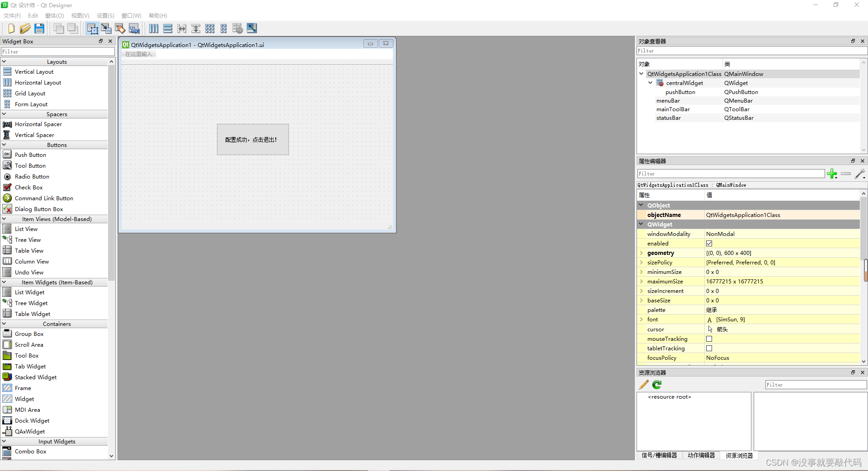Viewport: 868px width, 471px height.
Task: Open the Edit menu
Action: (x=33, y=16)
